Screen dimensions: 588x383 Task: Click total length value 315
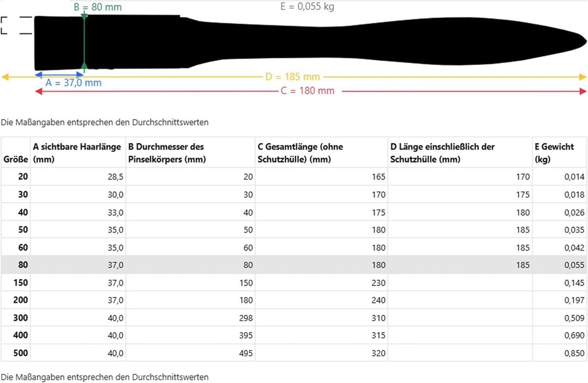[x=378, y=336]
